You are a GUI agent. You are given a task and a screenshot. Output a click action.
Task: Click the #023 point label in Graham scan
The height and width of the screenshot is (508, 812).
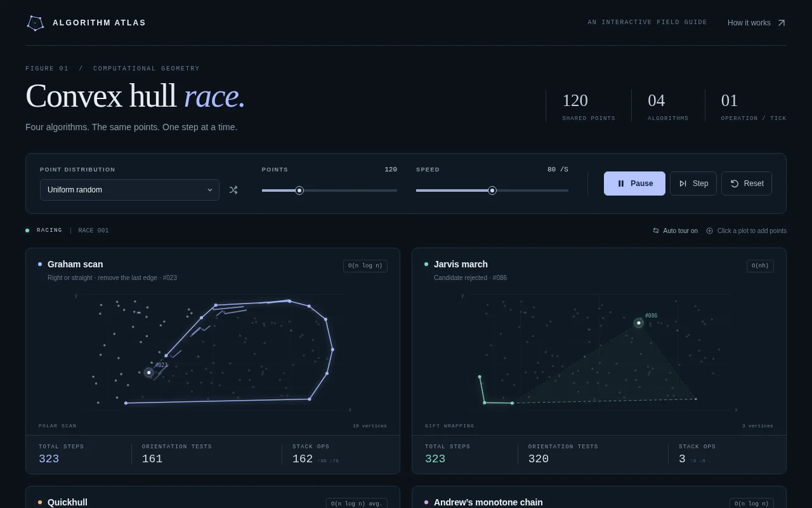[162, 365]
